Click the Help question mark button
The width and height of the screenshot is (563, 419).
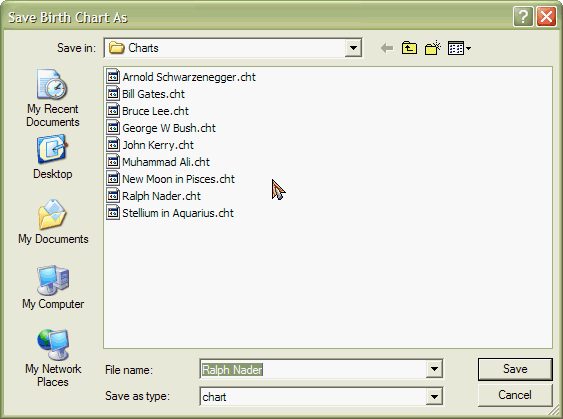[x=523, y=17]
